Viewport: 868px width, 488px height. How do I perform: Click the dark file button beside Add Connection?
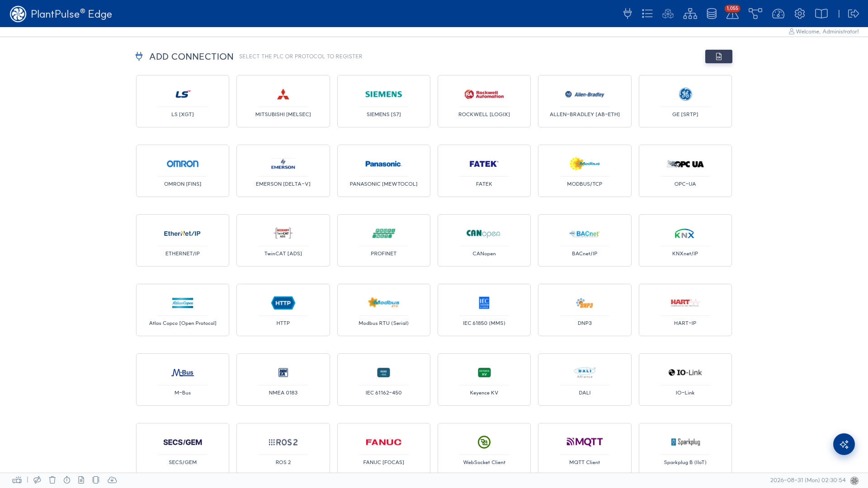[x=719, y=56]
